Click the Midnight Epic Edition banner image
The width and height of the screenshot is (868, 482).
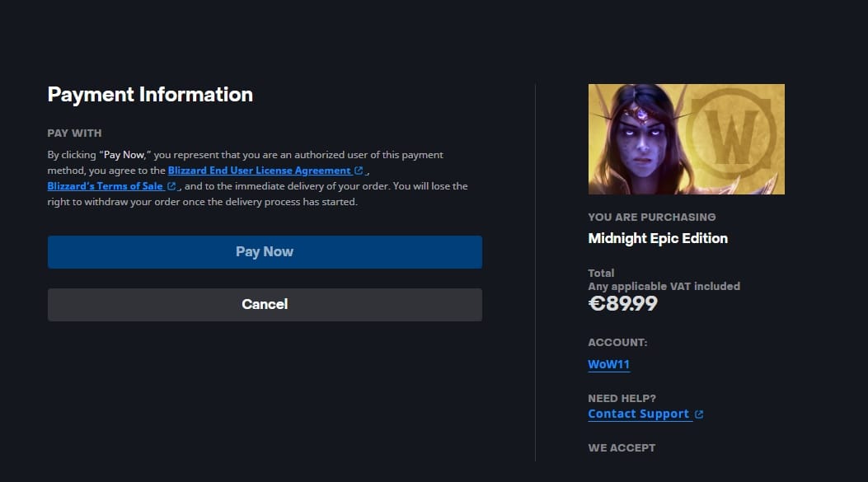pyautogui.click(x=686, y=138)
